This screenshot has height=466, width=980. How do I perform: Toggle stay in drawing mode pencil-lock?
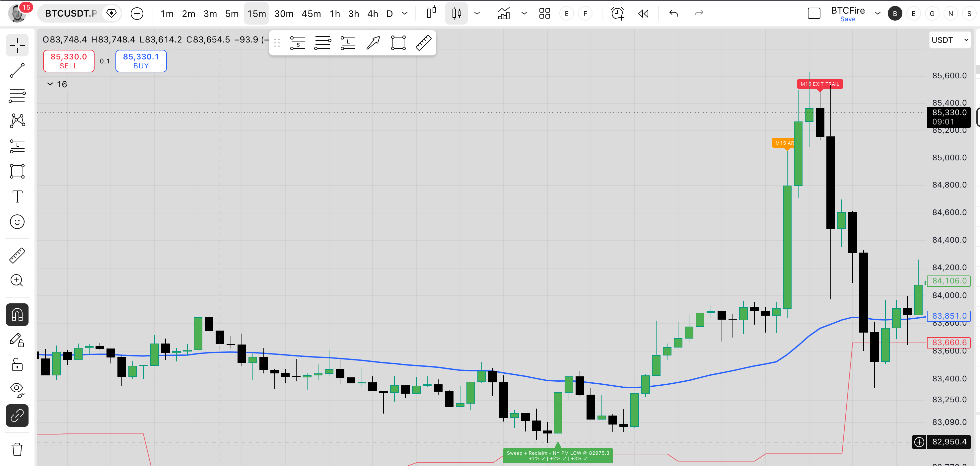(17, 340)
